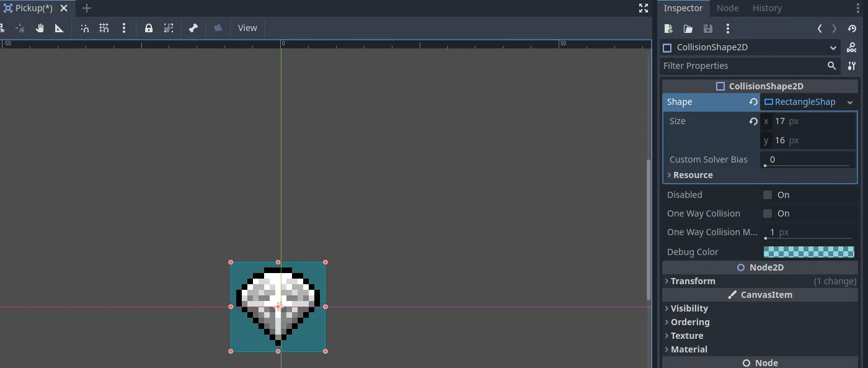Open Inspector property tools menu
Image resolution: width=868 pixels, height=368 pixels.
(852, 66)
